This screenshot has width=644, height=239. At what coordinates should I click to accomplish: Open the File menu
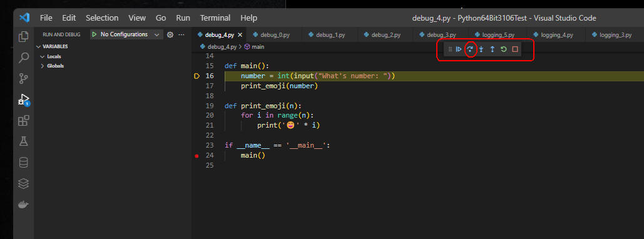pyautogui.click(x=46, y=18)
